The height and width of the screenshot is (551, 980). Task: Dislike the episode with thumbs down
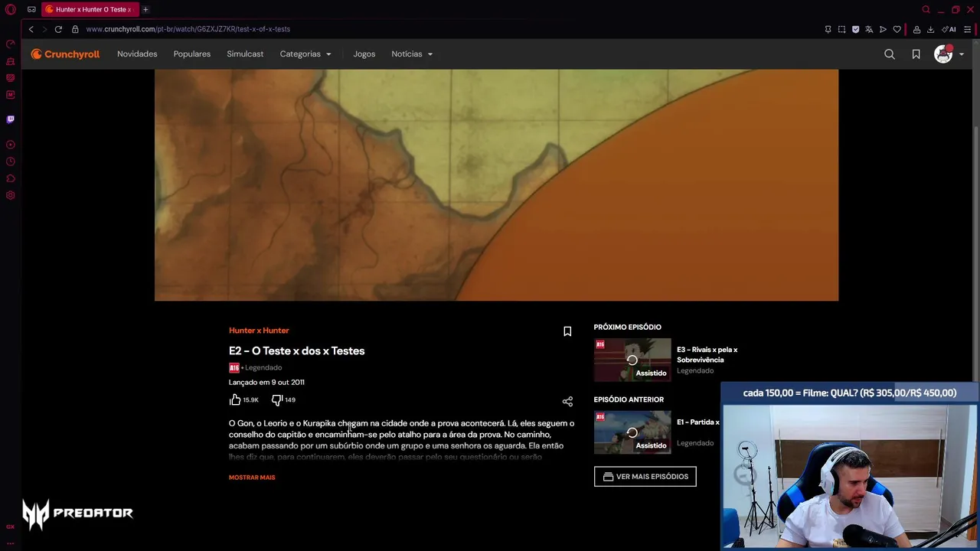(277, 399)
